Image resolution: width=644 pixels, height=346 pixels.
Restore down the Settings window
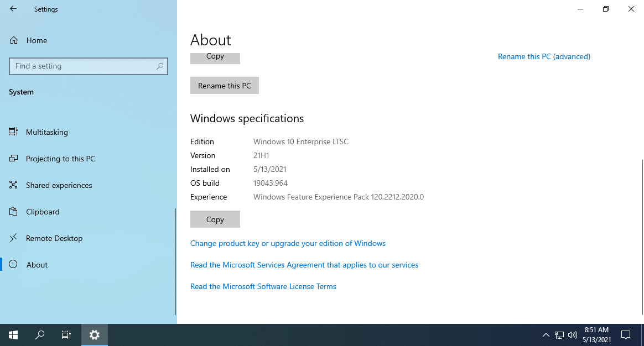click(606, 9)
